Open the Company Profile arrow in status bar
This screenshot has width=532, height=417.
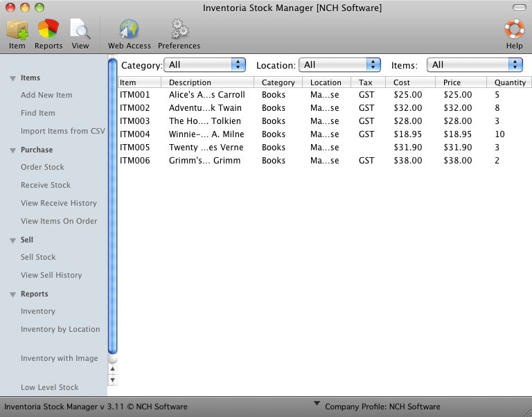click(317, 404)
